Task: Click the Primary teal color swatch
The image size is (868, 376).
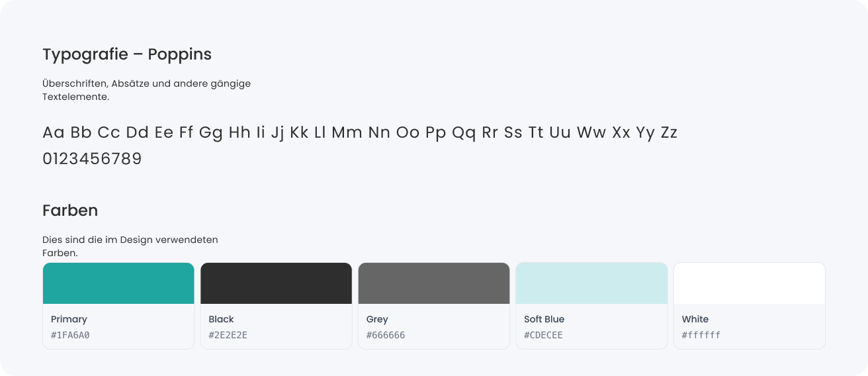Action: (x=118, y=283)
